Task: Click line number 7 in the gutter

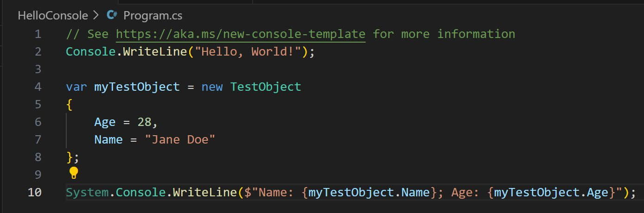Action: (x=38, y=139)
